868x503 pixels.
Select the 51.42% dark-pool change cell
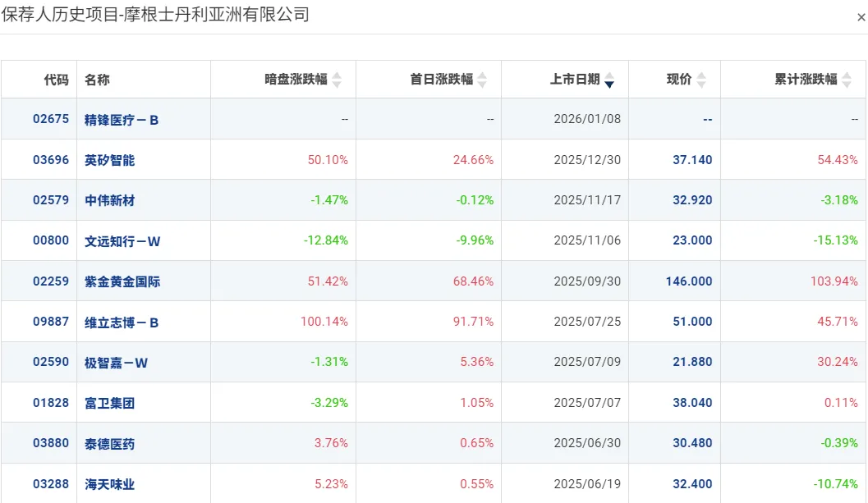point(328,281)
